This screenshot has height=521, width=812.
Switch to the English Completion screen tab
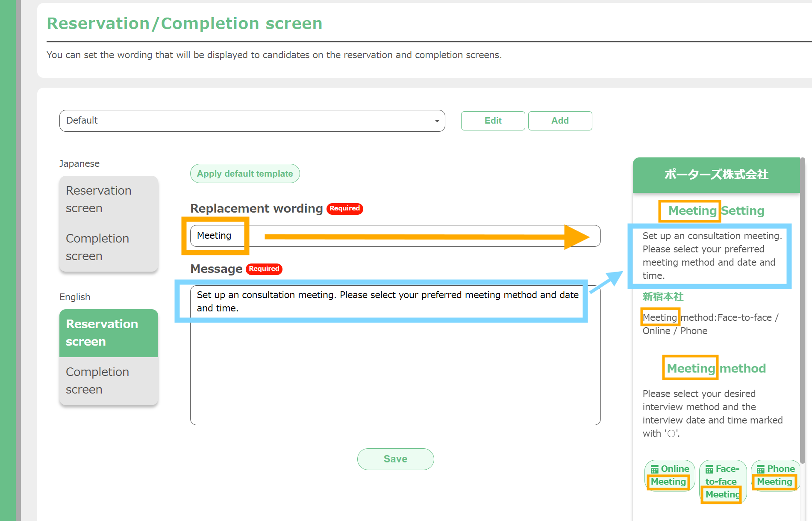click(x=109, y=381)
